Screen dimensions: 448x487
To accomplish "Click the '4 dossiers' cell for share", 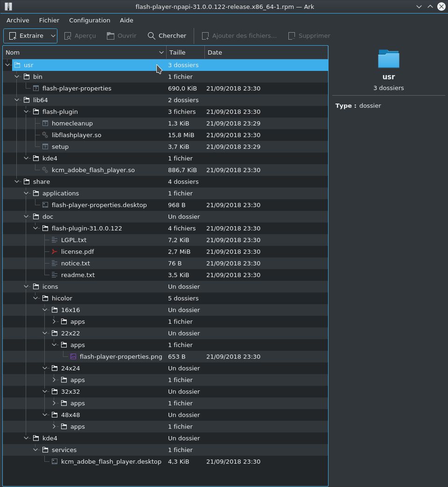I will (x=183, y=182).
